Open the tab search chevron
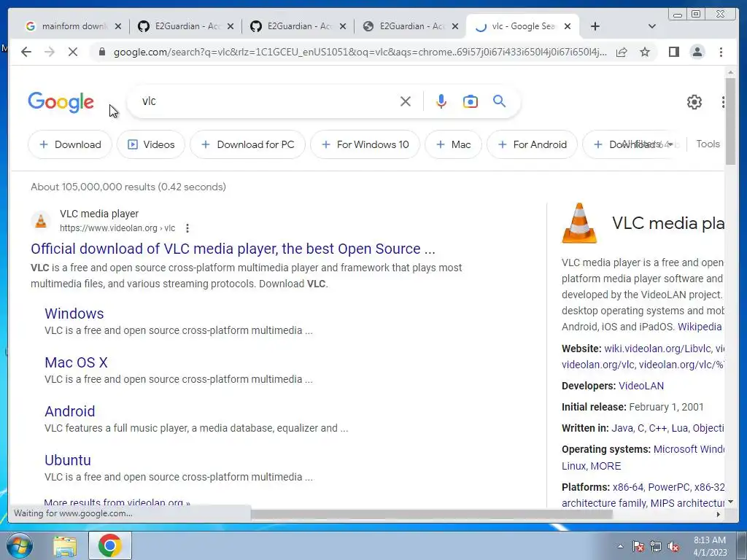 tap(651, 26)
